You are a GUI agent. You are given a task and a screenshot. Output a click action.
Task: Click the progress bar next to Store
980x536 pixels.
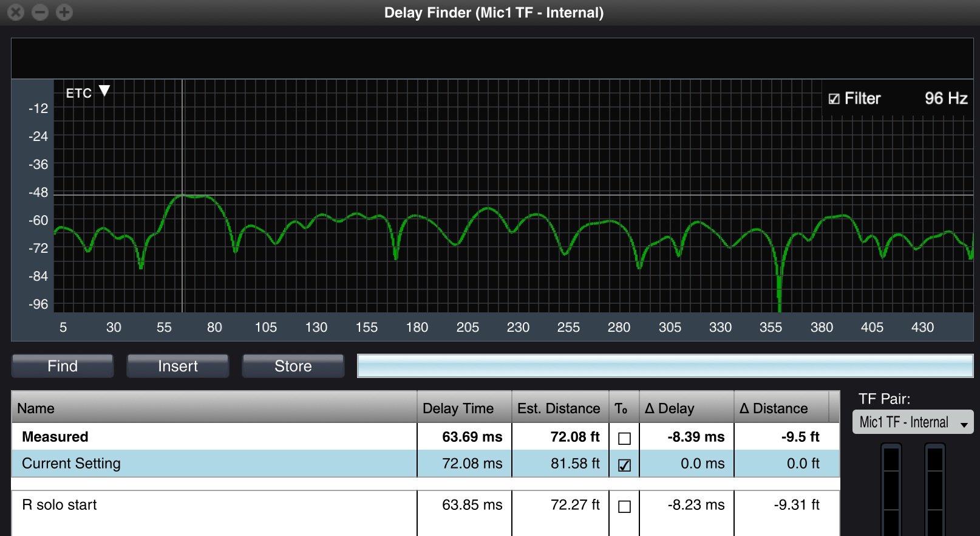[665, 366]
